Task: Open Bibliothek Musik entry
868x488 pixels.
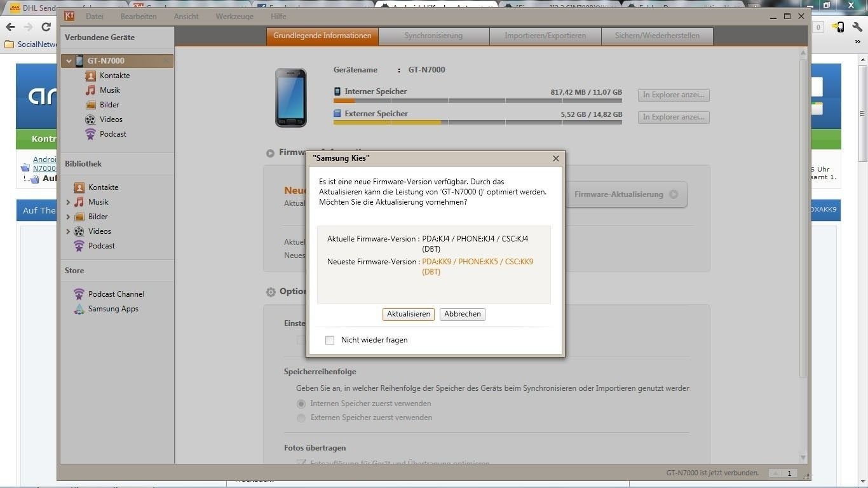Action: pyautogui.click(x=98, y=202)
